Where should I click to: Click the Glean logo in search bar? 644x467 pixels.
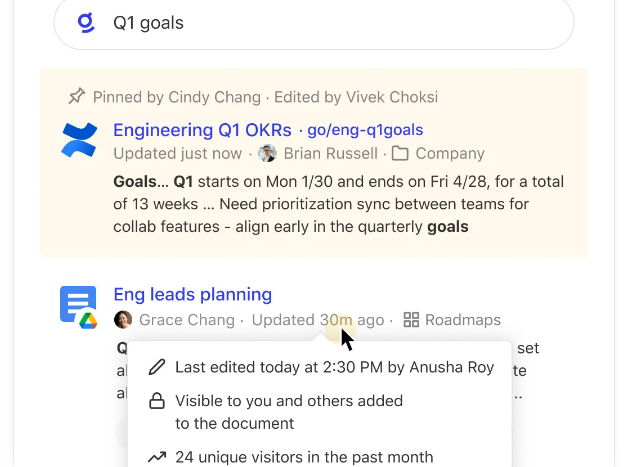point(87,23)
